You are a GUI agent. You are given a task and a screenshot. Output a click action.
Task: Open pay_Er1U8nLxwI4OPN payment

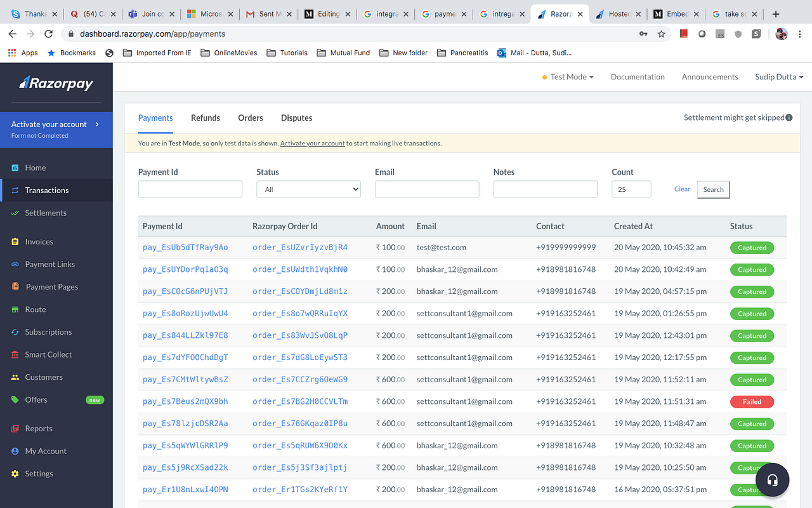185,490
